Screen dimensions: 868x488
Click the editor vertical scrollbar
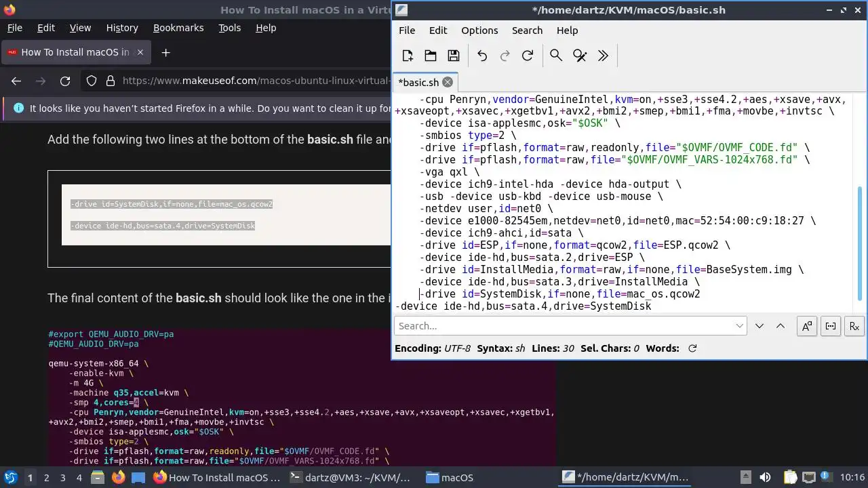[861, 244]
